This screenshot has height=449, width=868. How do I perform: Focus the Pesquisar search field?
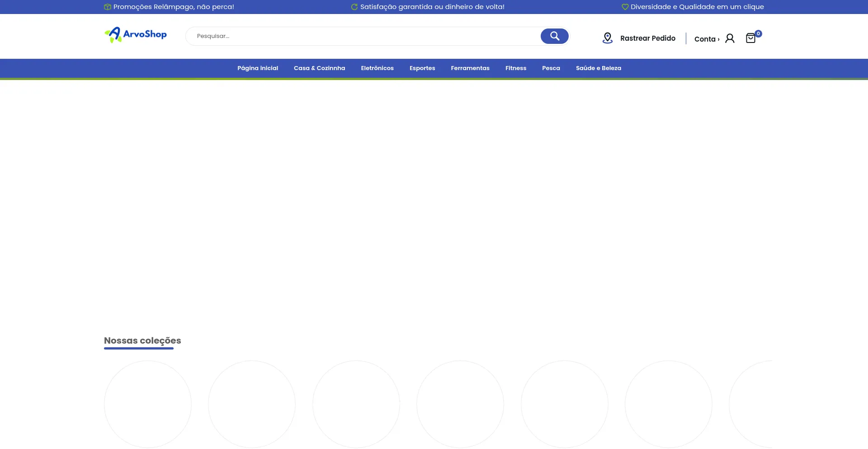click(362, 36)
